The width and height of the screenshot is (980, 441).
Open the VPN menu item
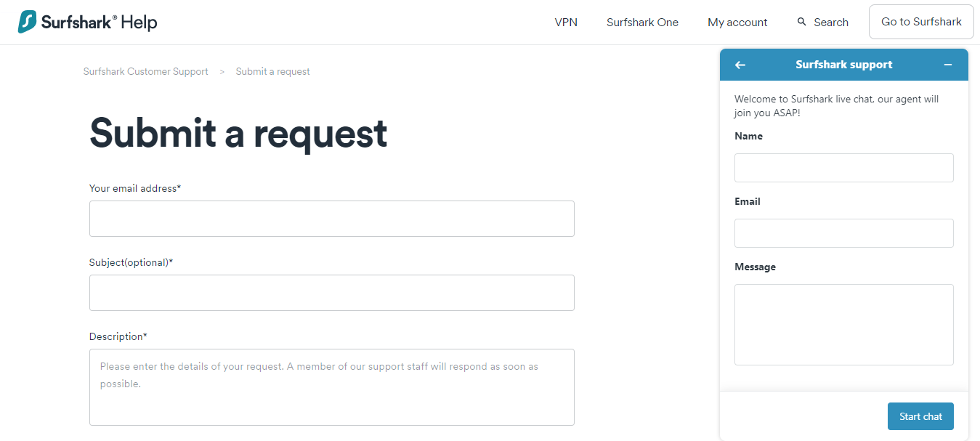pyautogui.click(x=566, y=23)
